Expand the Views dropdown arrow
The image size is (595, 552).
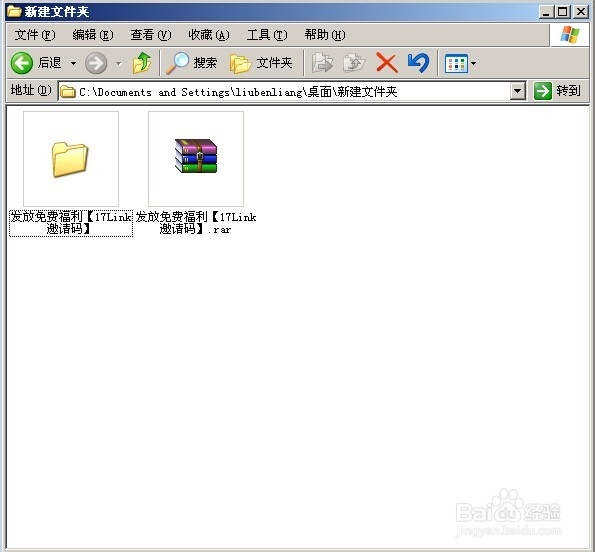473,64
